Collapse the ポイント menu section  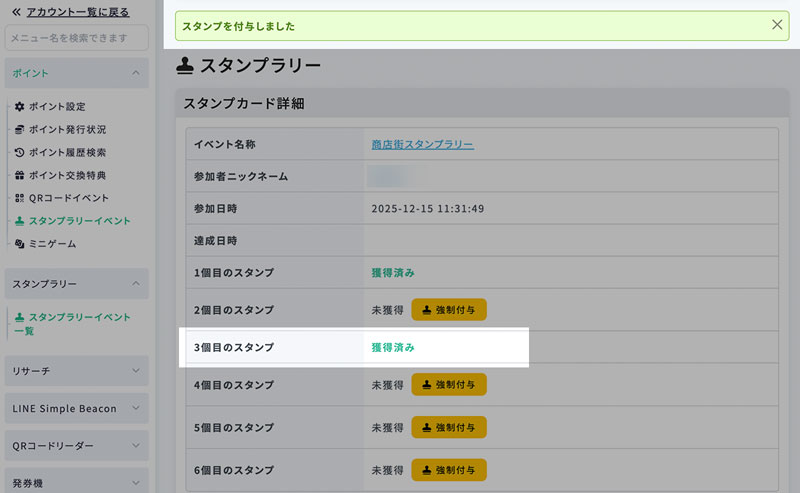coord(135,73)
